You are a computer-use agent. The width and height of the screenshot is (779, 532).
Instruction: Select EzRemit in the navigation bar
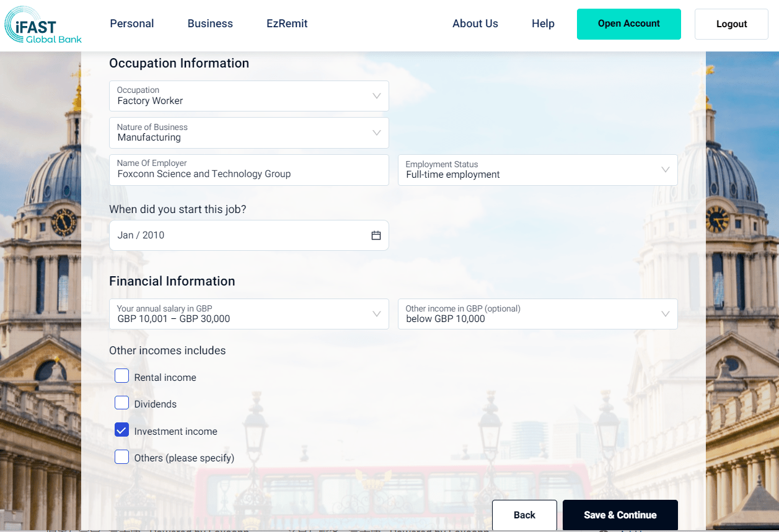[287, 24]
